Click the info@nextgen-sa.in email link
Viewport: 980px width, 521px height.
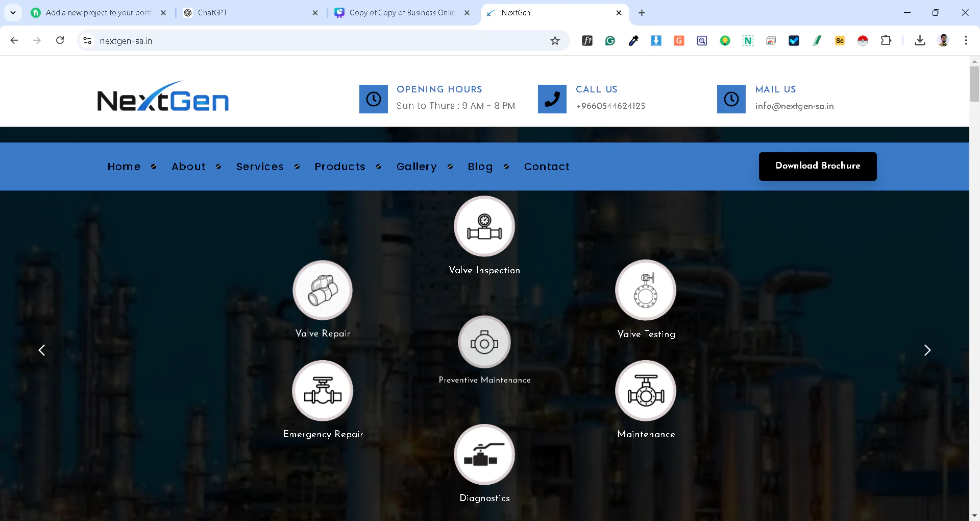coord(794,106)
